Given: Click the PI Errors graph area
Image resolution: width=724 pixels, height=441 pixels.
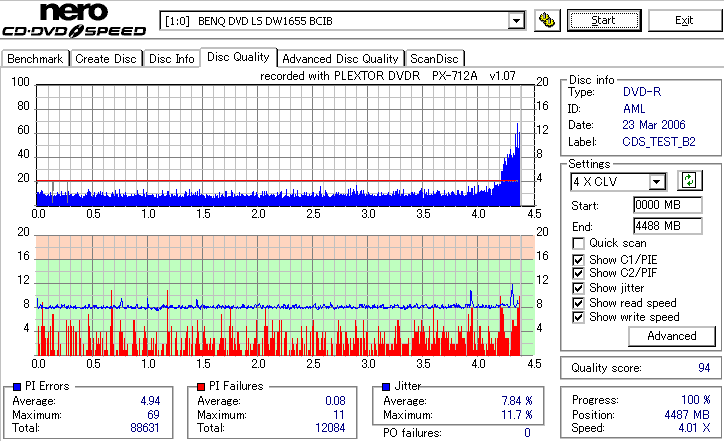Looking at the screenshot, I should click(x=285, y=145).
